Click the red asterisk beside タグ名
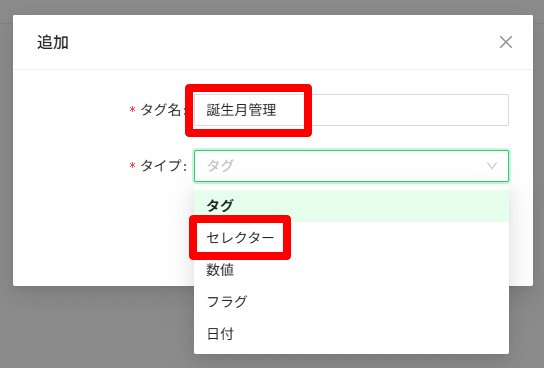 (132, 110)
